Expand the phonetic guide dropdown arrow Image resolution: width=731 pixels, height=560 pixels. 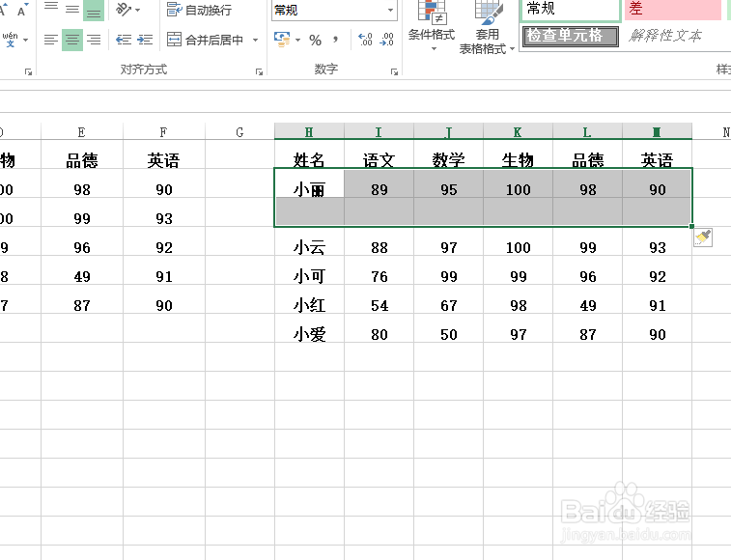(25, 41)
